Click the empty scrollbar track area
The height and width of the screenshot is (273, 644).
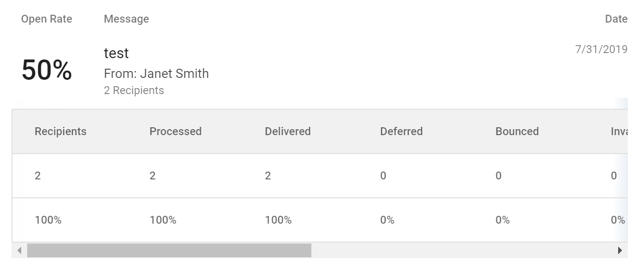(461, 250)
